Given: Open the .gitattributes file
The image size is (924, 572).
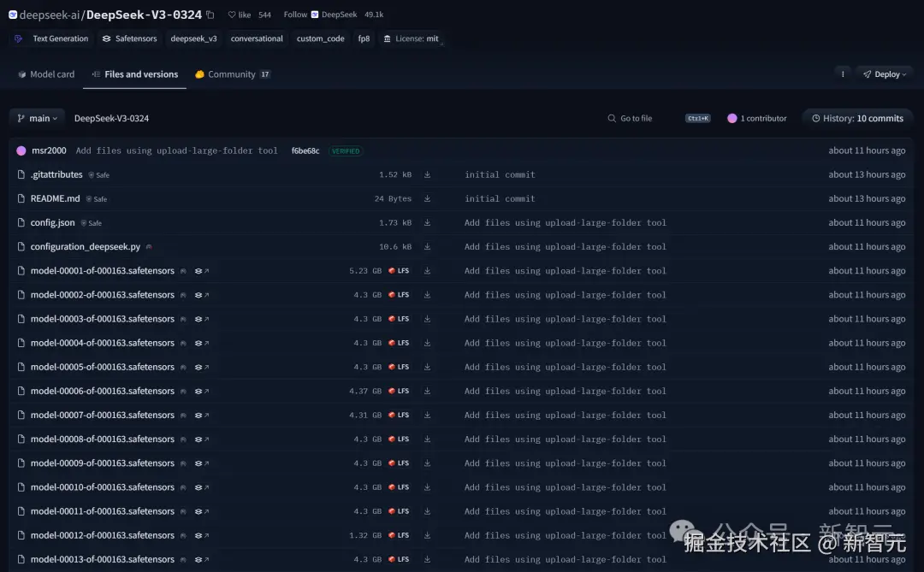Looking at the screenshot, I should [56, 175].
